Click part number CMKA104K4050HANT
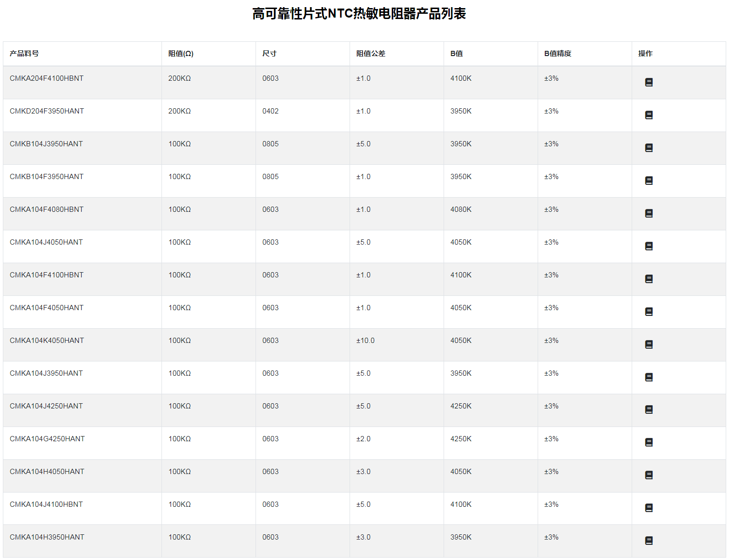 pyautogui.click(x=47, y=341)
